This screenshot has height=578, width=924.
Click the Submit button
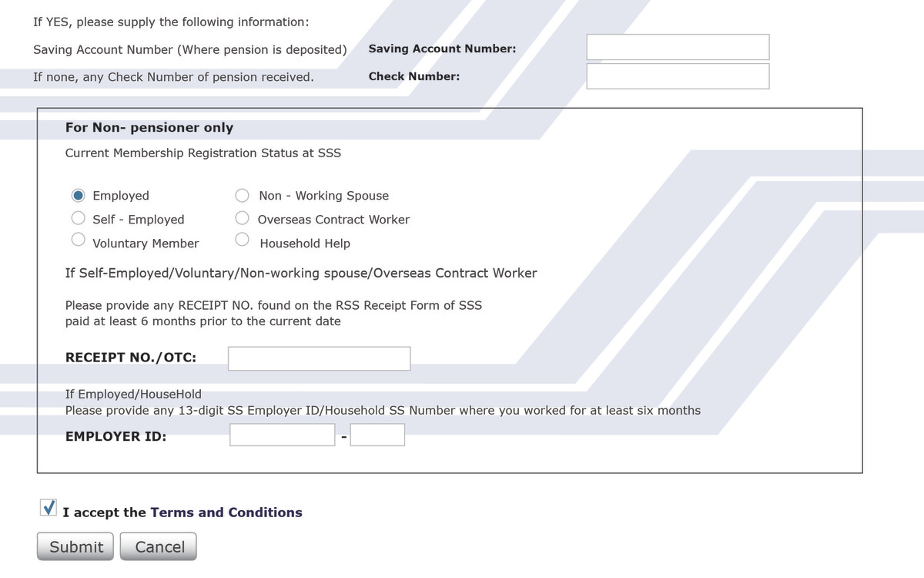pos(75,546)
